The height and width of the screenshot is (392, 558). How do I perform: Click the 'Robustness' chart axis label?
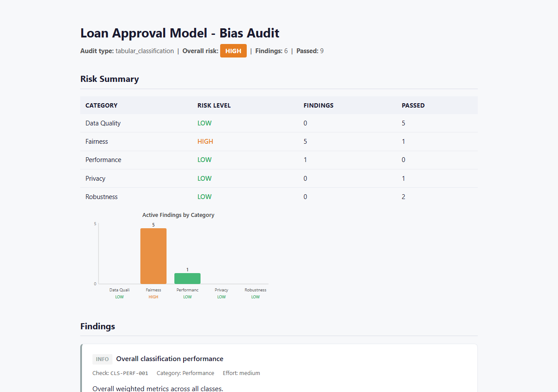pyautogui.click(x=255, y=290)
